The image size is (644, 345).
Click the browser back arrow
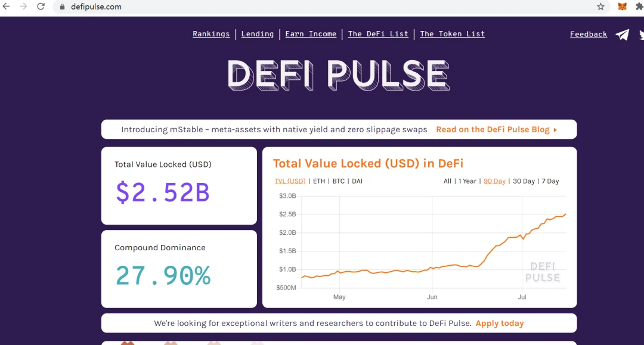[x=6, y=7]
